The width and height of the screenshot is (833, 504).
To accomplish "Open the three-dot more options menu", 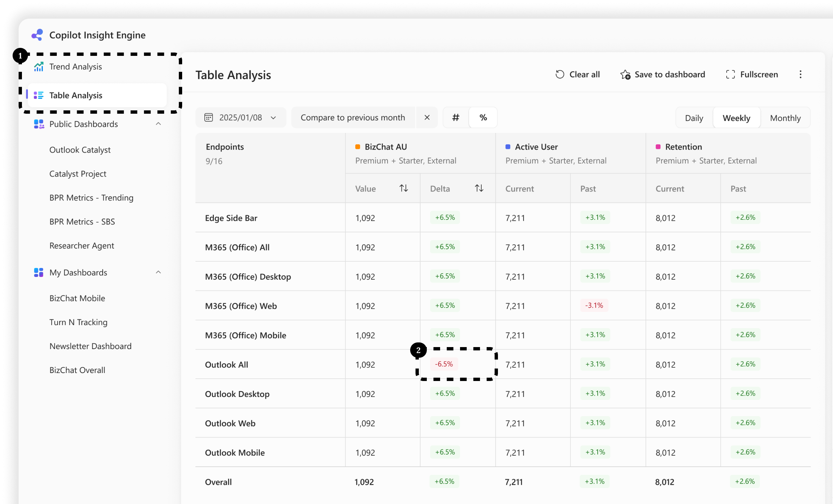I will point(800,74).
